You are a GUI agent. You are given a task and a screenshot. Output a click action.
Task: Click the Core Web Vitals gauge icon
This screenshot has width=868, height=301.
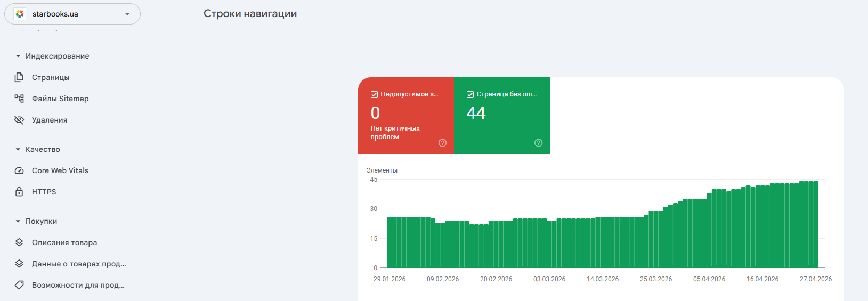19,170
